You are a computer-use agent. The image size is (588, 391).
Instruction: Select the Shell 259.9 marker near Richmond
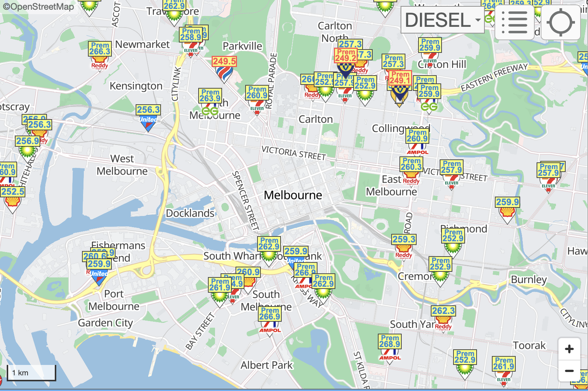coord(507,210)
